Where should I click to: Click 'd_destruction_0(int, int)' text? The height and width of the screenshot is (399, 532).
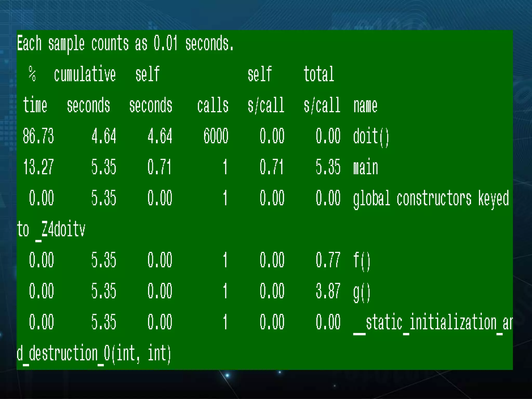pyautogui.click(x=94, y=354)
